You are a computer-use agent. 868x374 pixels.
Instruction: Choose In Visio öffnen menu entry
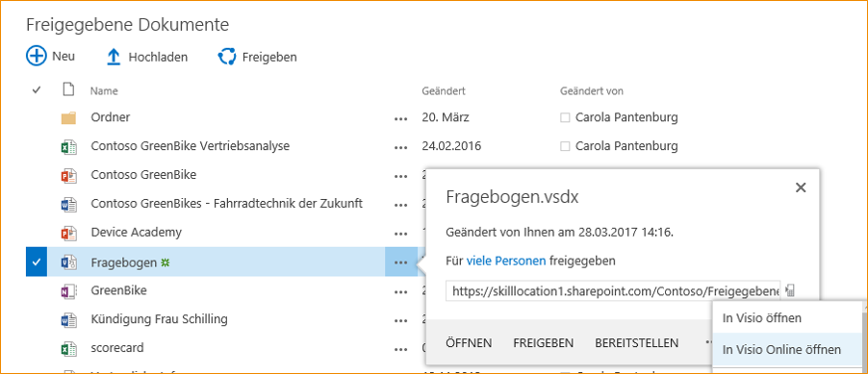(x=762, y=318)
